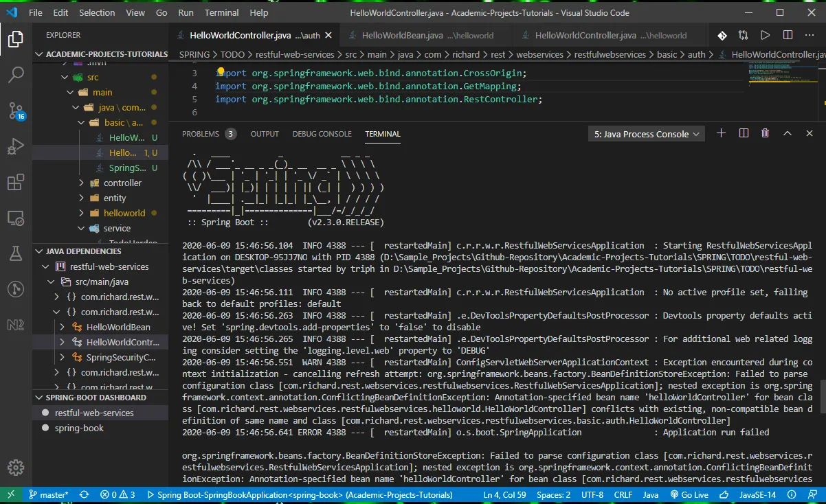826x504 pixels.
Task: Run the Java file with play icon
Action: point(765,35)
